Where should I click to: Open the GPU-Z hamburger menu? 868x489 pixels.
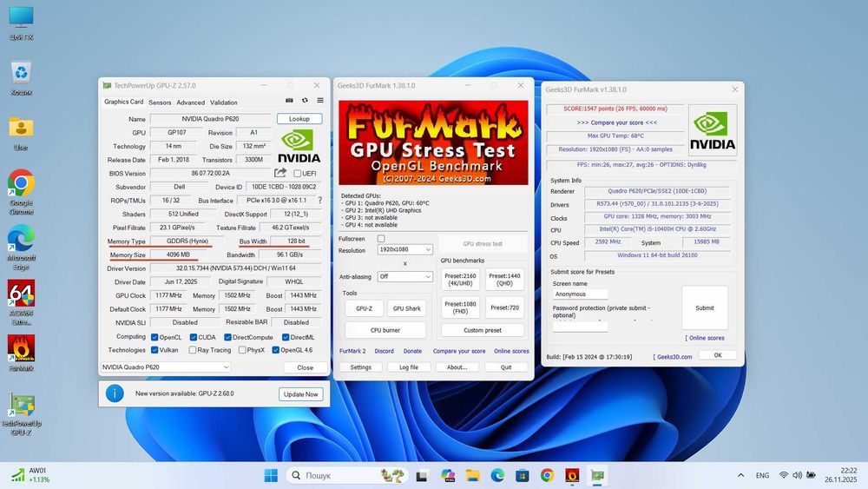[x=320, y=100]
